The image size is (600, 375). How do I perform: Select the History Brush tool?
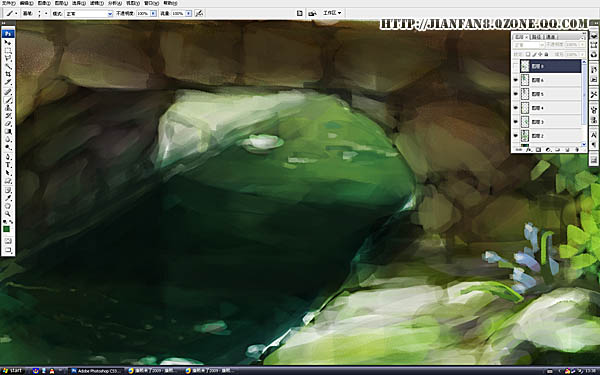(8, 116)
